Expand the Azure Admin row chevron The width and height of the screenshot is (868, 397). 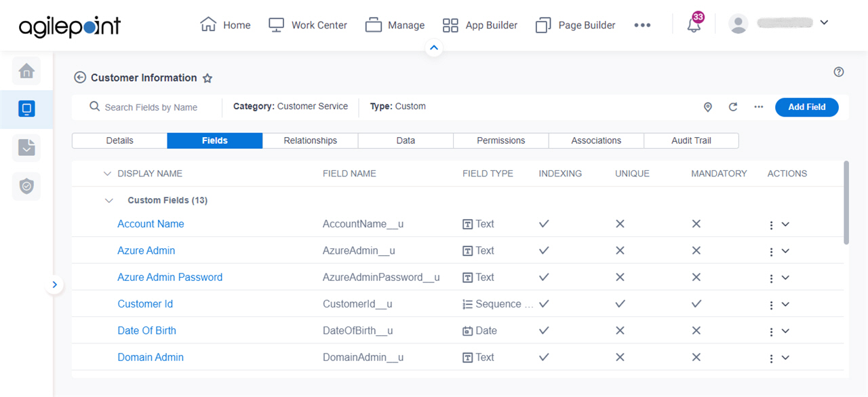785,250
